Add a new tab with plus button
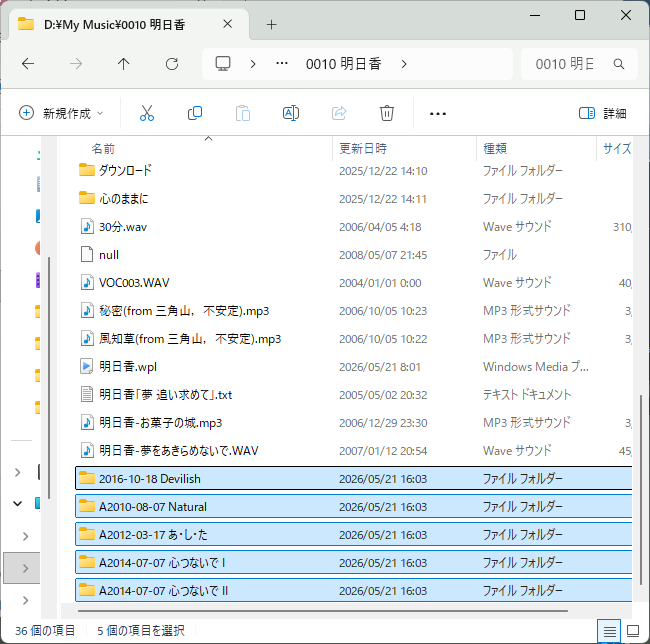The height and width of the screenshot is (644, 650). (272, 24)
